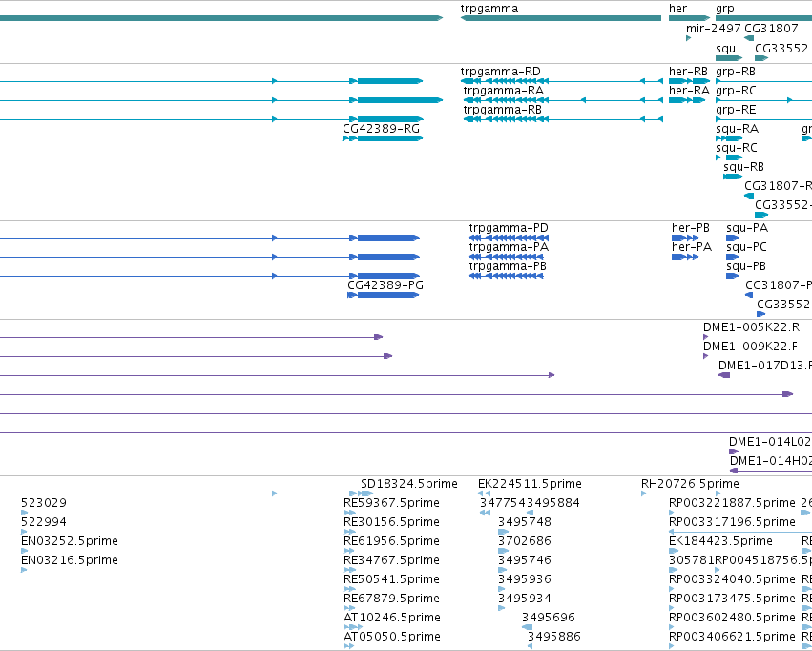
Task: Select protein label trpgamma-PD
Action: (x=509, y=228)
